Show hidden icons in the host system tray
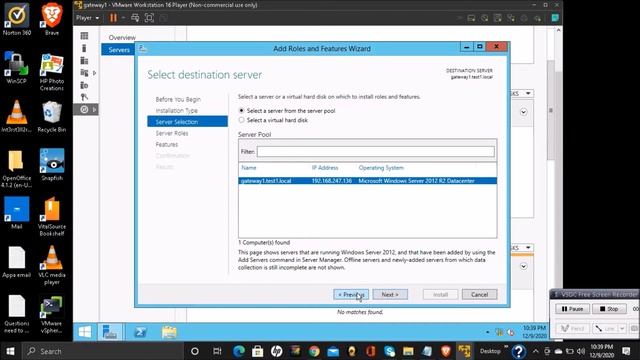Viewport: 640px width, 360px height. (536, 351)
